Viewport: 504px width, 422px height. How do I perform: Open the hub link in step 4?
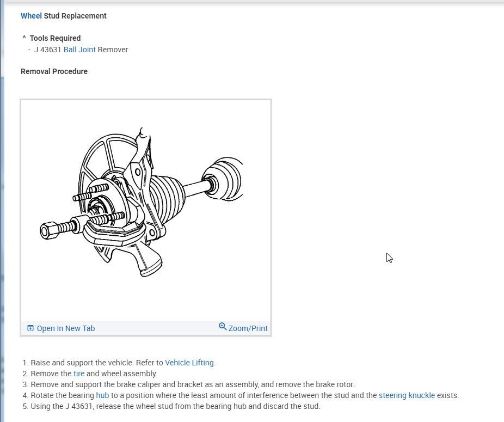click(102, 395)
